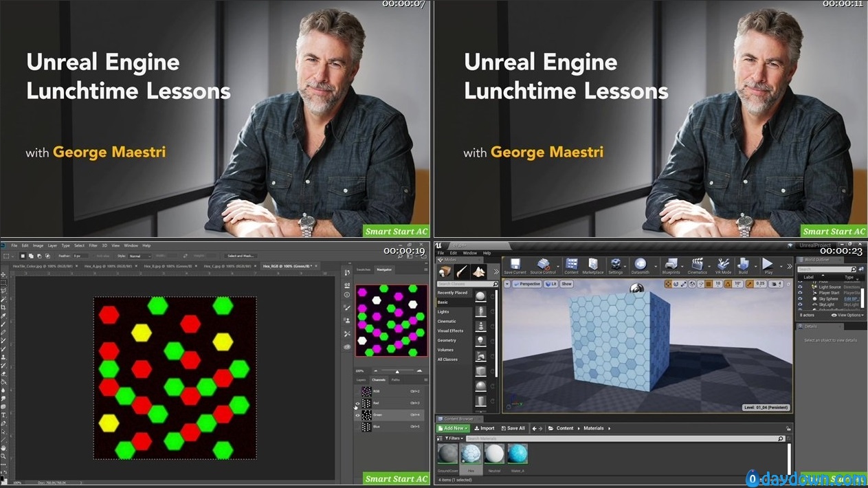
Task: Open the Add New dropdown
Action: [x=454, y=428]
